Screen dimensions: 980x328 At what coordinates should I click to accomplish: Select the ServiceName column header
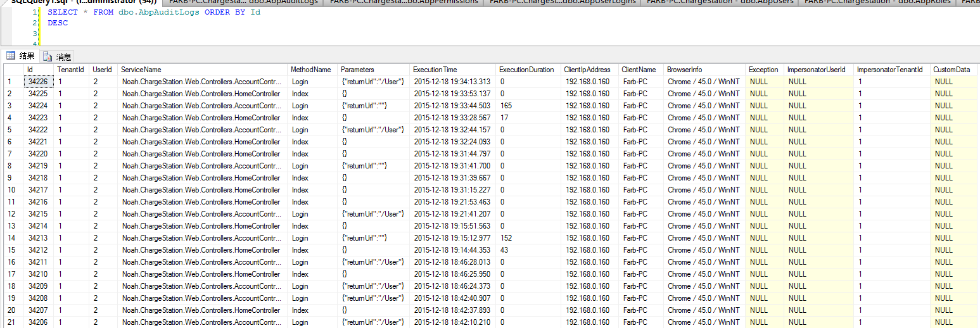click(x=203, y=70)
